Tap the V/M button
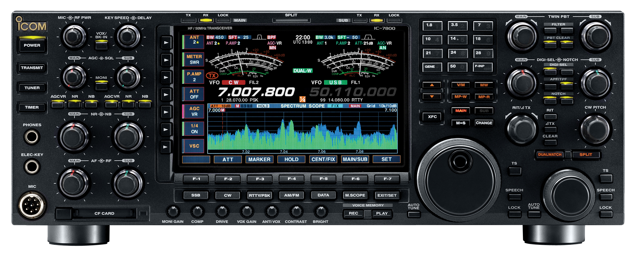644x262 pixels. pyautogui.click(x=461, y=85)
